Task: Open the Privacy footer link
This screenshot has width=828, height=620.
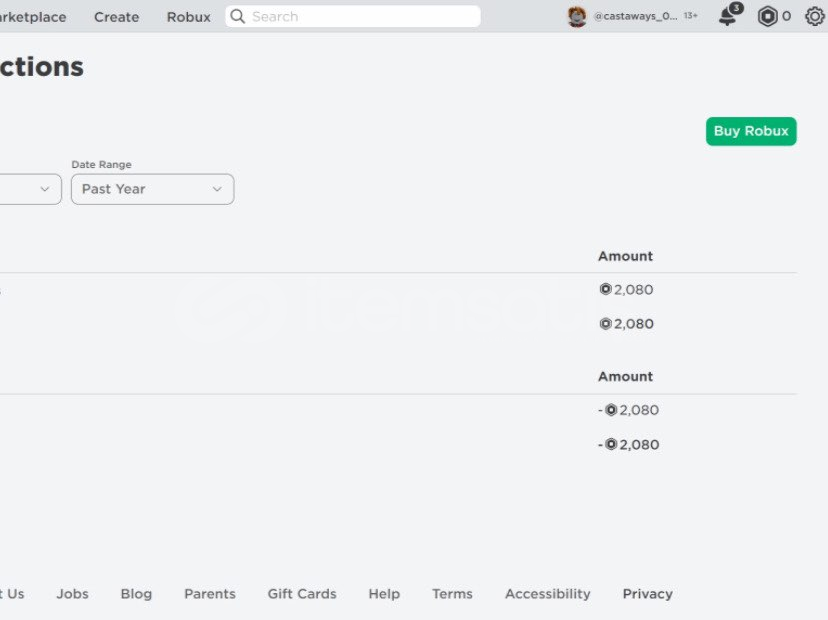Action: click(x=647, y=594)
